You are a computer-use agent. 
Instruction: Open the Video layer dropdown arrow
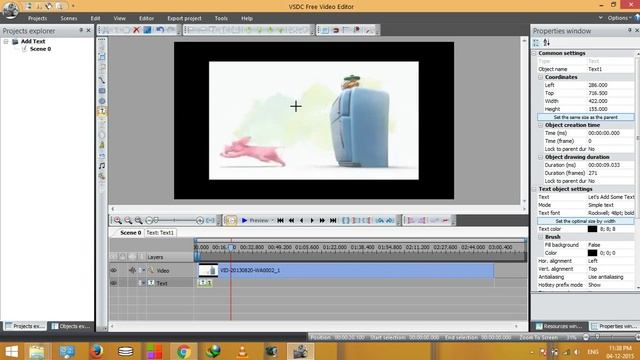pyautogui.click(x=144, y=270)
